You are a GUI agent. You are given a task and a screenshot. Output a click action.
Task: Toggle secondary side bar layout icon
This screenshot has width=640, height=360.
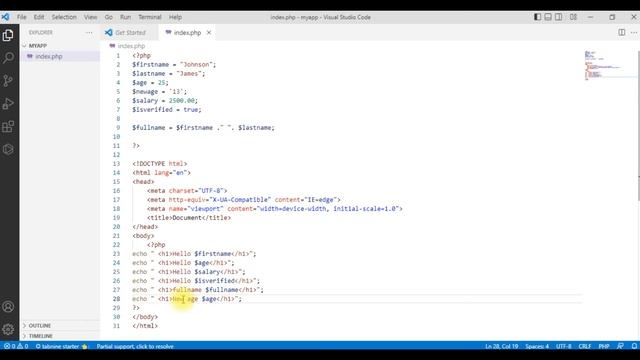[x=559, y=17]
